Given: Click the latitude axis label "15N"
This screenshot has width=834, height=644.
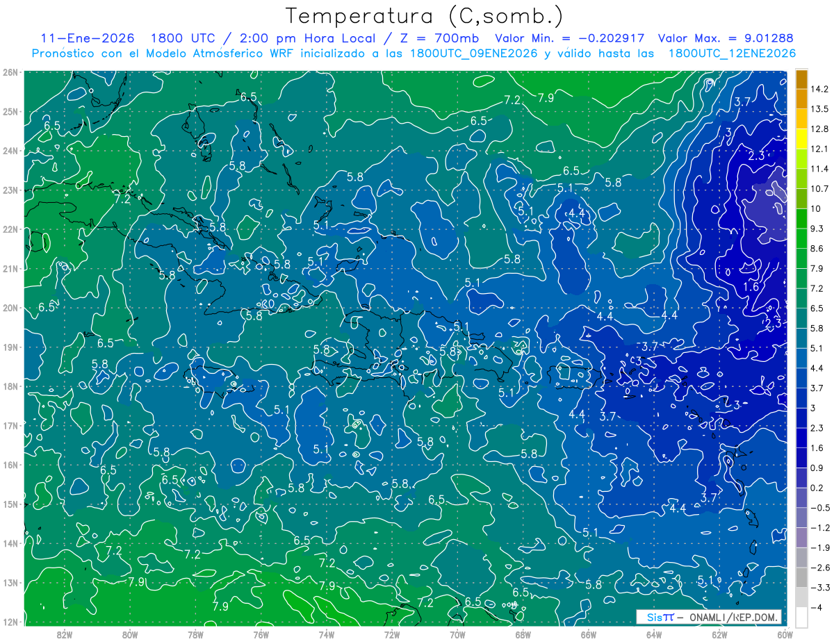Looking at the screenshot, I should click(10, 504).
